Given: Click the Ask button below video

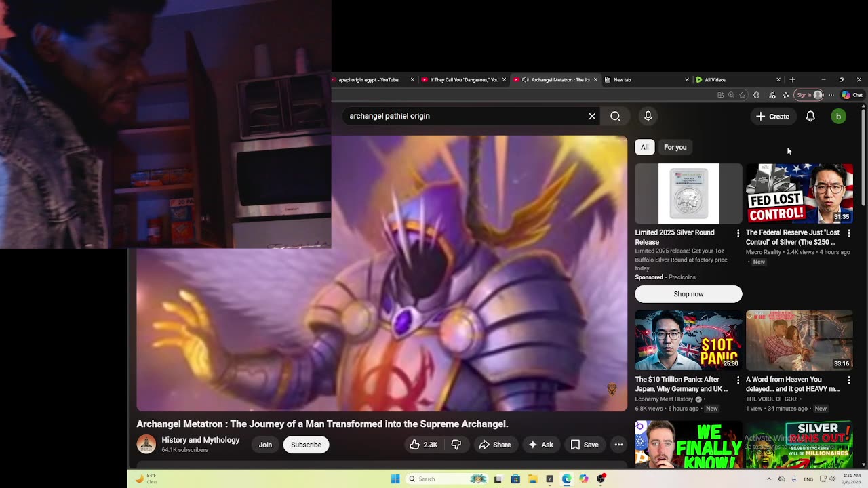Looking at the screenshot, I should (541, 445).
